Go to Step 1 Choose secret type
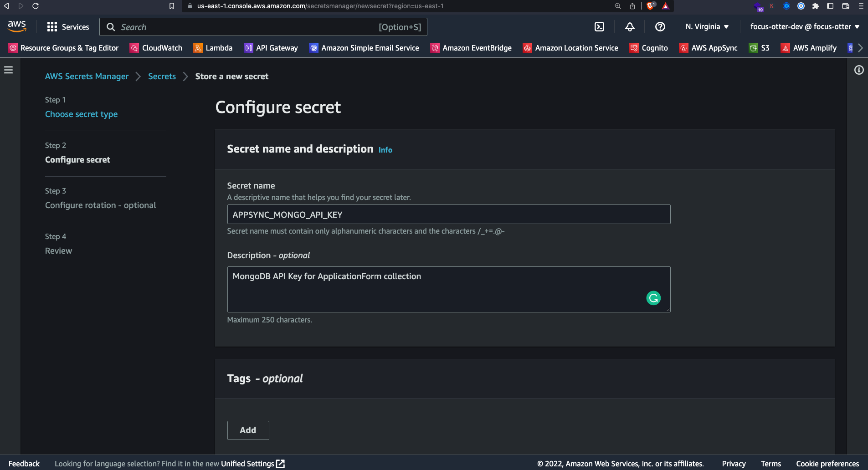 (x=81, y=114)
